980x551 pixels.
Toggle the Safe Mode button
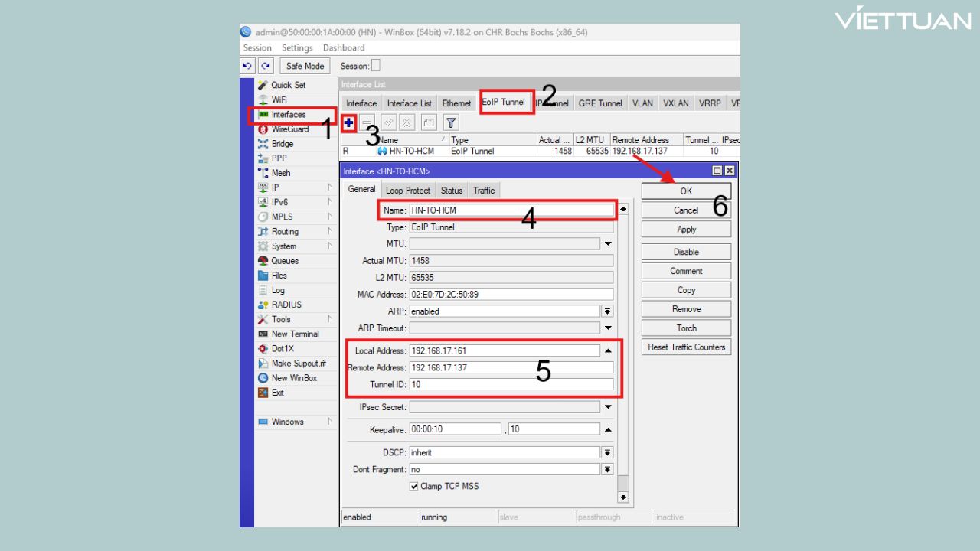305,66
